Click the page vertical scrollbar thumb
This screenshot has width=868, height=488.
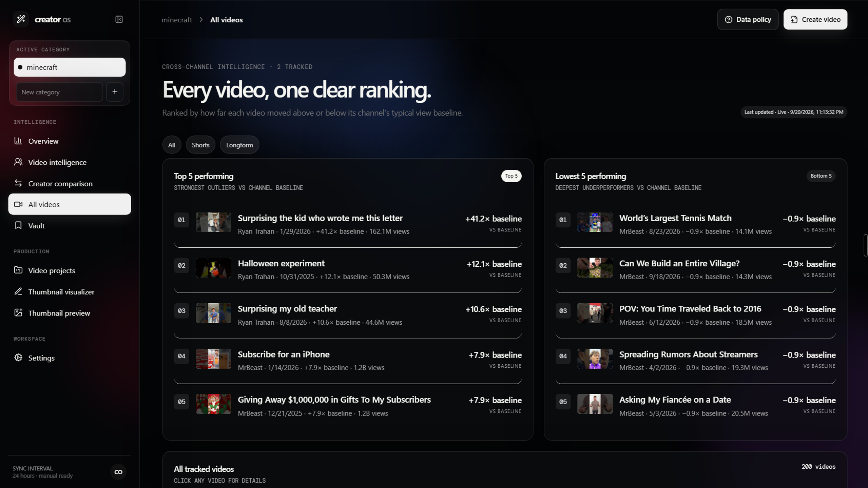pos(866,245)
